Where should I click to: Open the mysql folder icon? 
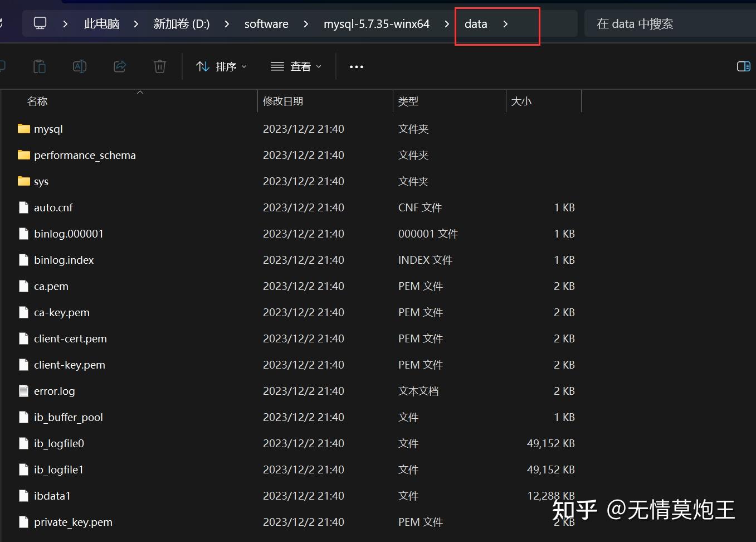pyautogui.click(x=23, y=128)
